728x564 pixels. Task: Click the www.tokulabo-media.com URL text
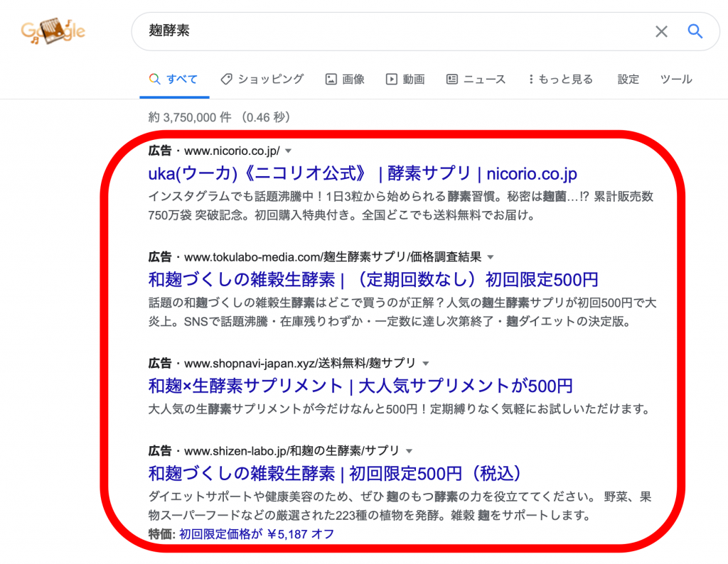coord(333,257)
